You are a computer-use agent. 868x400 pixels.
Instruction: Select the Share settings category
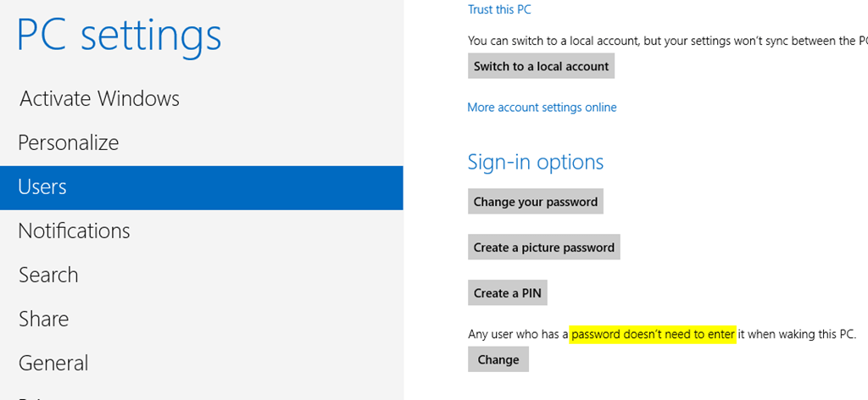(44, 319)
